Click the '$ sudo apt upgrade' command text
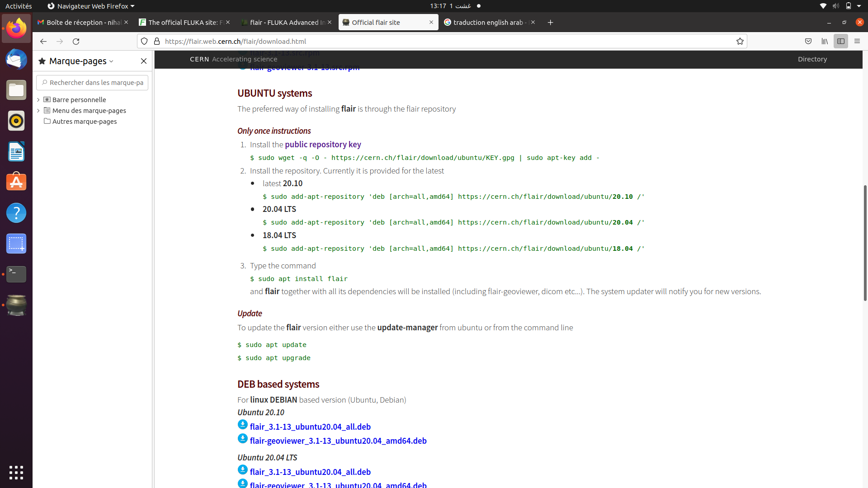 coord(274,358)
